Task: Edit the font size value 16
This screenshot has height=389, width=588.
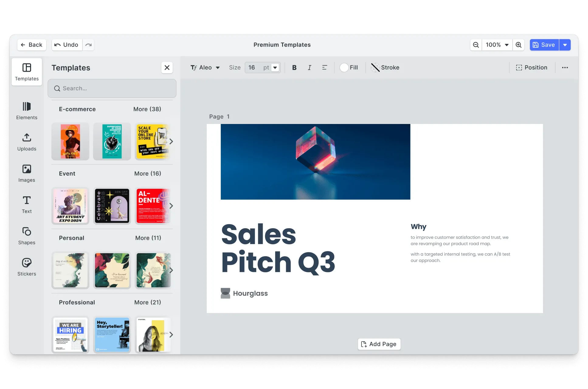Action: tap(252, 67)
